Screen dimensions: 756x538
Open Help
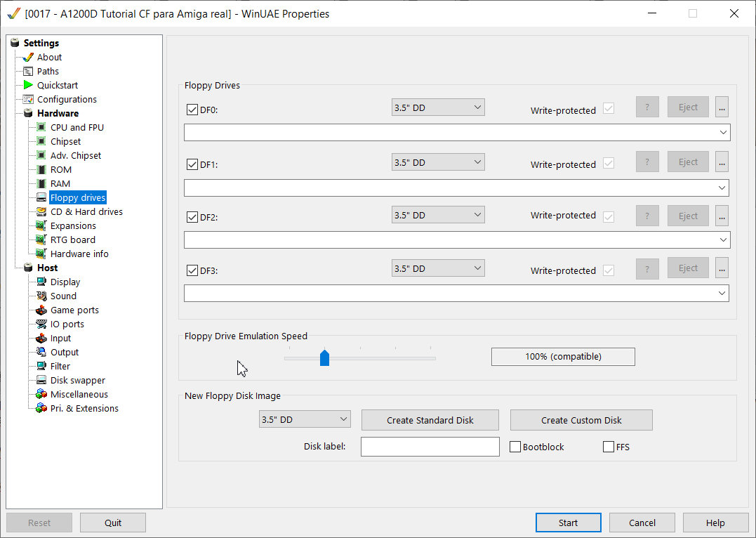point(715,523)
